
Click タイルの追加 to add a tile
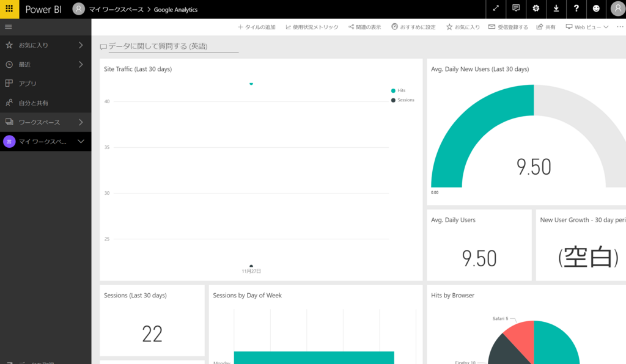[256, 27]
